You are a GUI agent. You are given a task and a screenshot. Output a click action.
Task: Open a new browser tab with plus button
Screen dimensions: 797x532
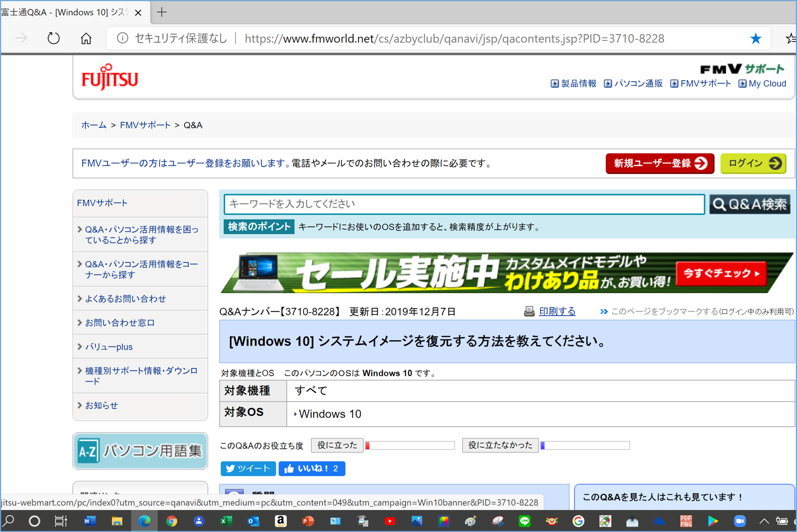[161, 12]
